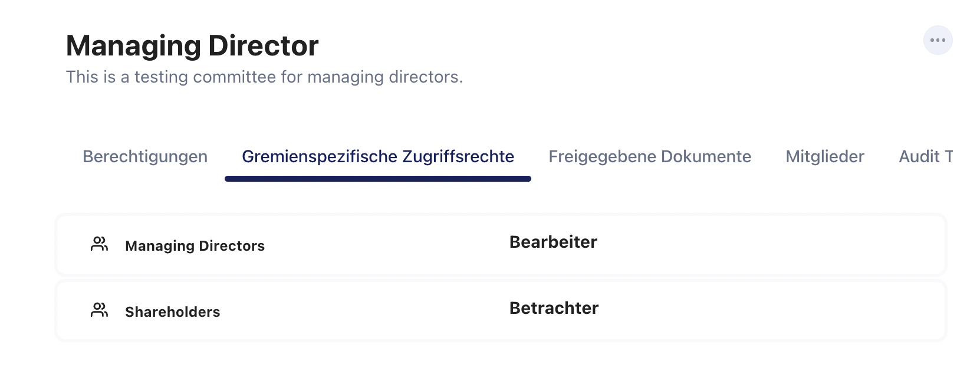Change the Bearbeiter role of Managing Directors
Viewport: 980px width, 387px height.
[x=553, y=242]
